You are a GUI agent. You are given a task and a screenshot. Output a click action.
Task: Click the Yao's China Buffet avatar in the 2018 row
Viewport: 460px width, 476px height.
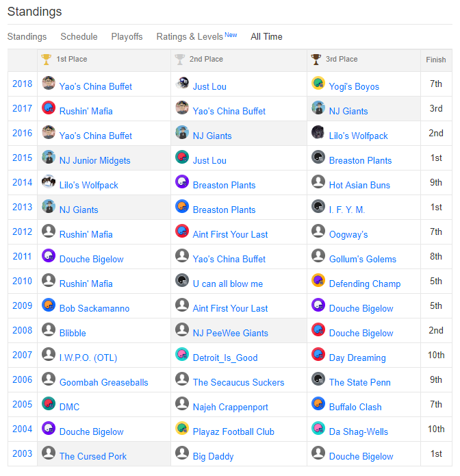click(49, 83)
